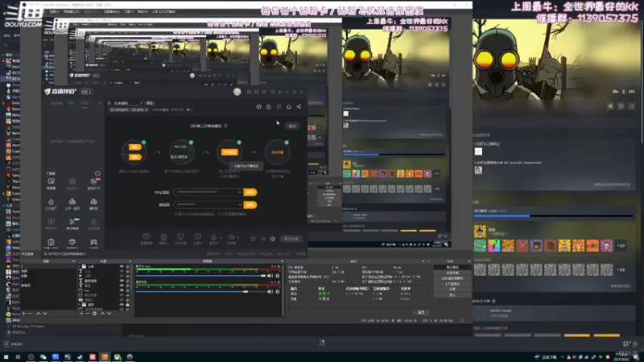The image size is (644, 362).
Task: Click the microphone icon in companion bottom bar
Action: point(213,237)
